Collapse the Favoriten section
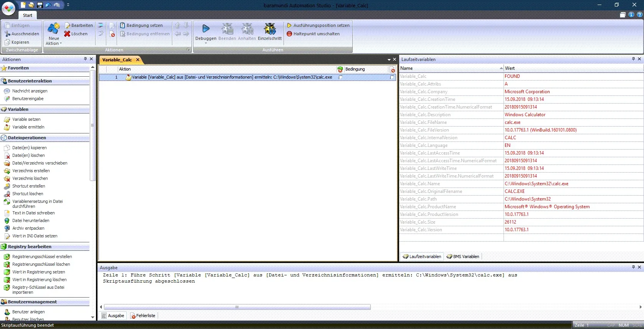The image size is (644, 329). coord(45,68)
